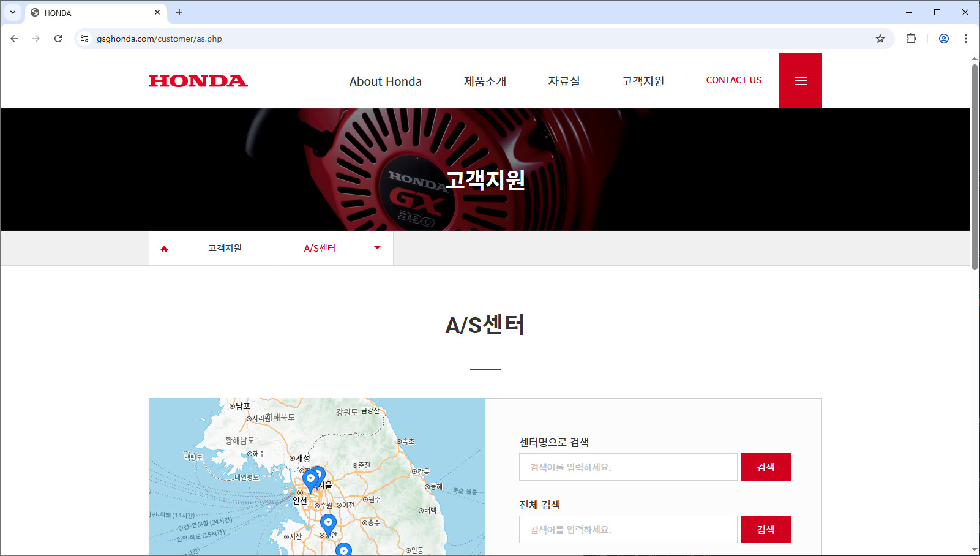Screen dimensions: 980x556
Task: Click the A/S센터 page heading
Action: point(485,325)
